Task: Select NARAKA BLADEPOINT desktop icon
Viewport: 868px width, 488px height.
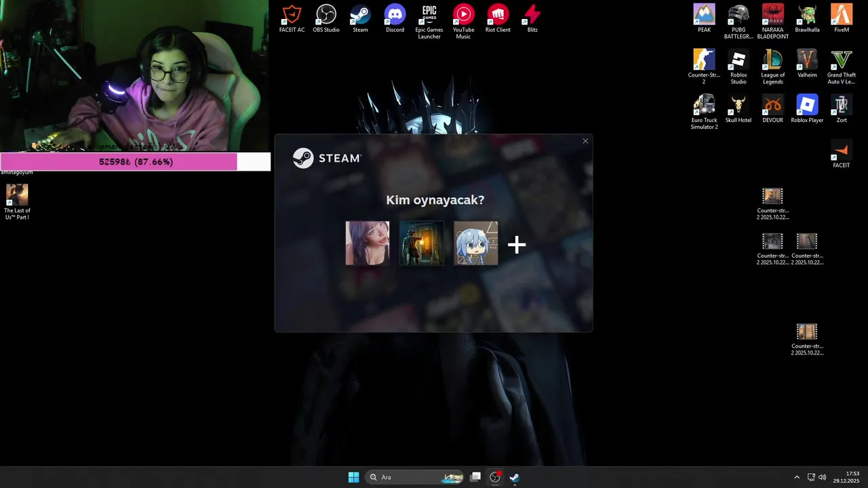Action: 773,22
